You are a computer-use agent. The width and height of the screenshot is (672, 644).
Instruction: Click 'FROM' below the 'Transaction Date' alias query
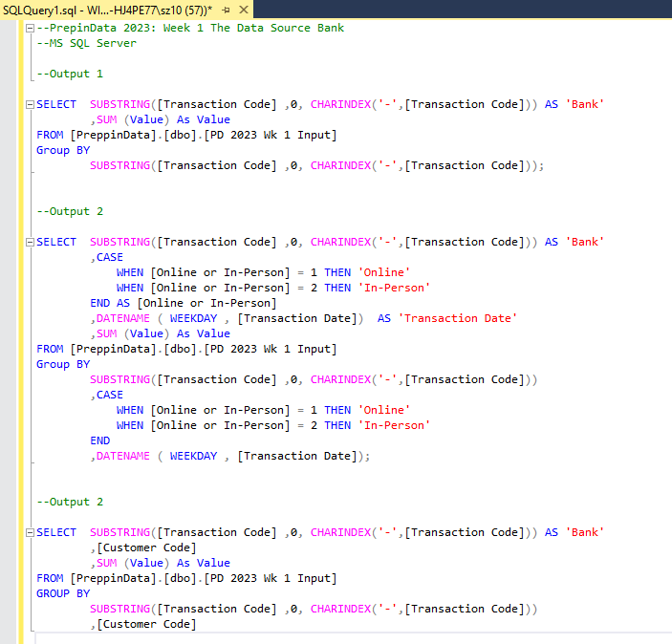[x=50, y=349]
